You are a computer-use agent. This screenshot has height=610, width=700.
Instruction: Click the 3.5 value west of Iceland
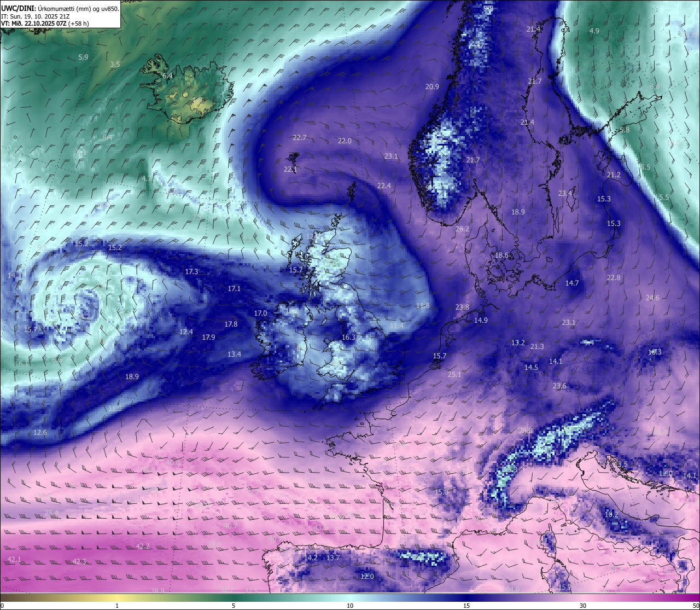pyautogui.click(x=115, y=64)
